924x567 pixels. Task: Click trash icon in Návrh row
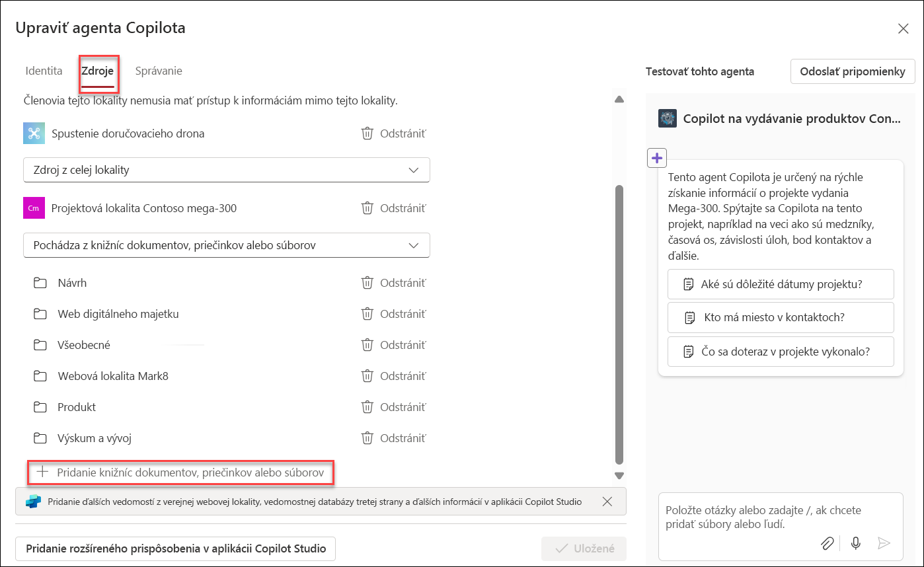[x=367, y=283]
